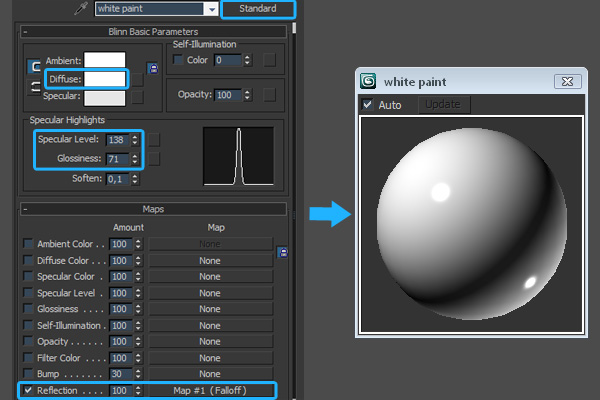
Task: Click the lock icon in the Maps rollout
Action: point(282,252)
